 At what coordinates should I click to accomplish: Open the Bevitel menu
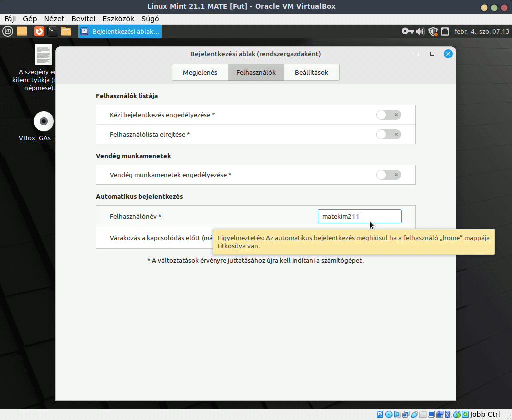[83, 19]
